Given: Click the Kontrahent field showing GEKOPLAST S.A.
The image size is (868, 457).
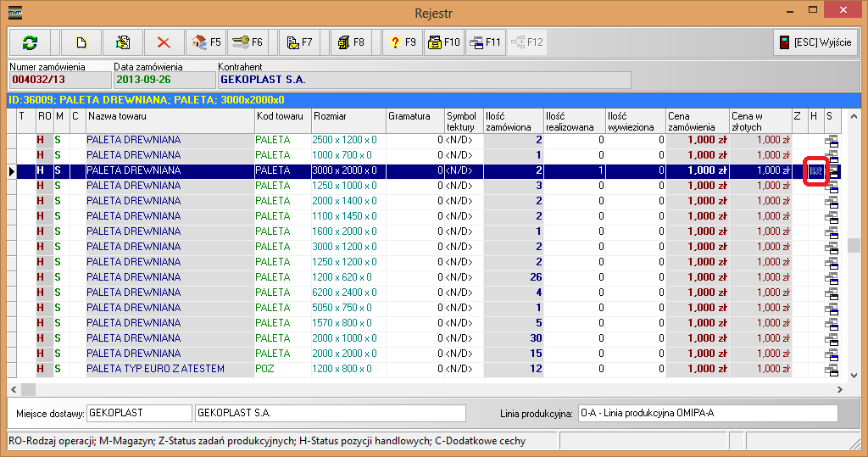Looking at the screenshot, I should [x=423, y=80].
